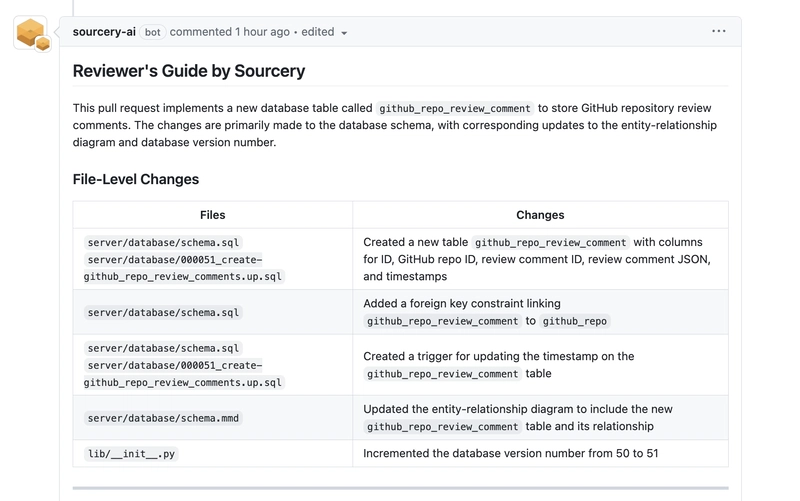The image size is (800, 501).
Task: Click the github_repo code tag in foreign key row
Action: point(574,321)
